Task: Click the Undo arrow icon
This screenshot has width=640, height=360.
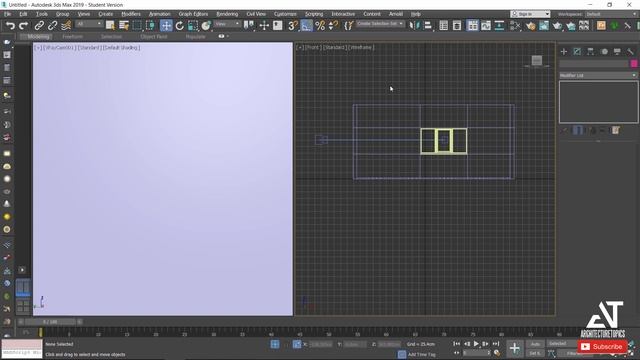Action: (10, 26)
